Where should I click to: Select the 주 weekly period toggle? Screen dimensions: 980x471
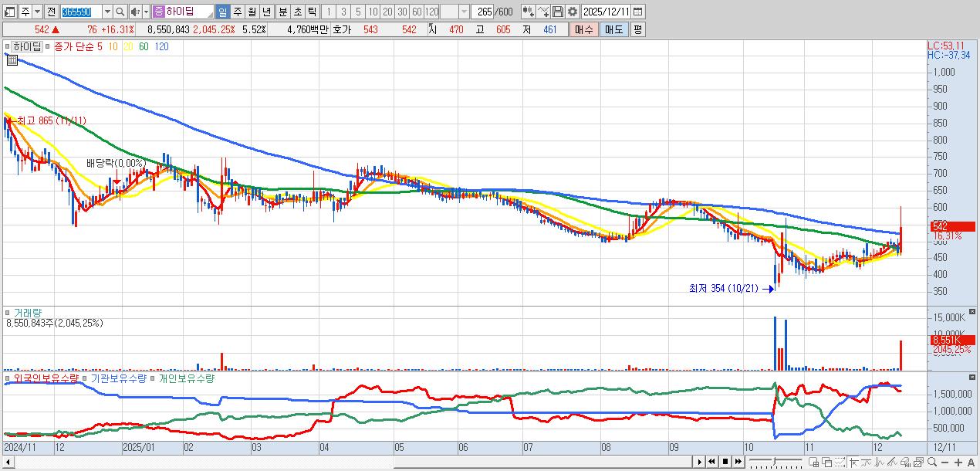point(237,12)
